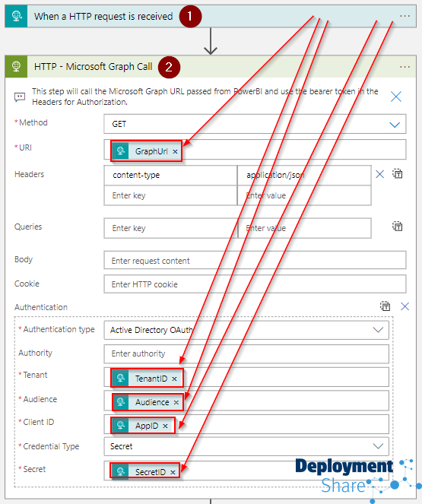Switch Queries to text mode icon

(x=397, y=227)
